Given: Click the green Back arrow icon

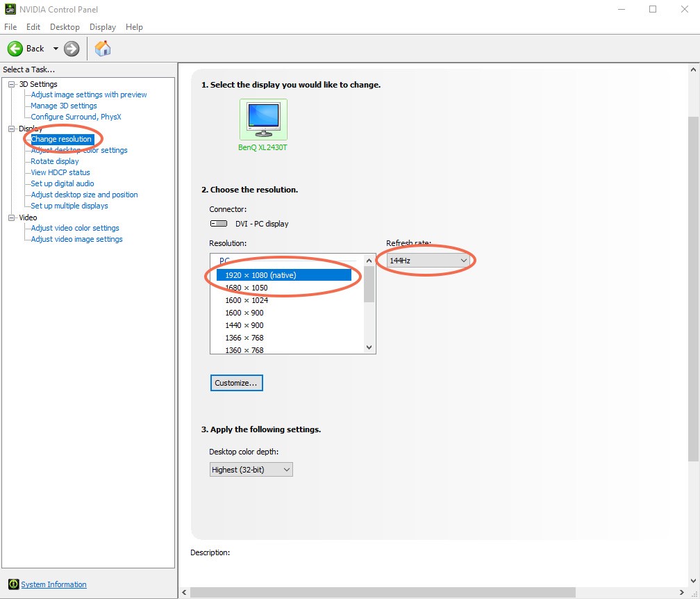Looking at the screenshot, I should click(x=15, y=49).
